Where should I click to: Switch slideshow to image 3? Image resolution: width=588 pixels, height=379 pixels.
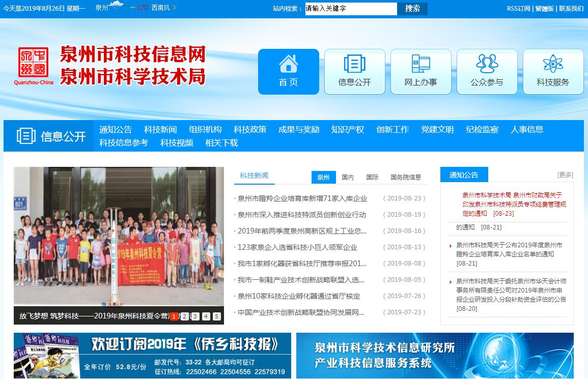coord(195,316)
